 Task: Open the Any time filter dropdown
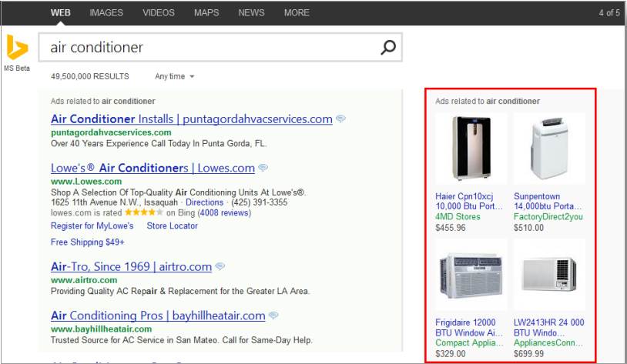click(x=175, y=77)
